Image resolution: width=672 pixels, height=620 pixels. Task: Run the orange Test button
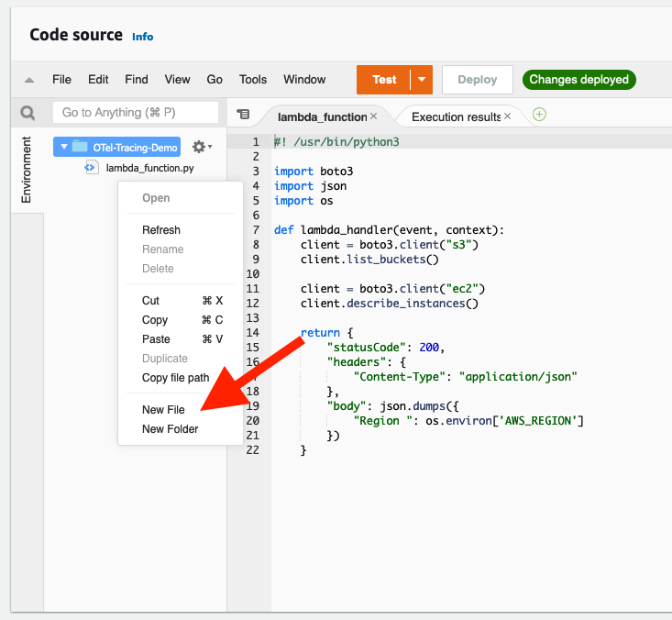(384, 80)
